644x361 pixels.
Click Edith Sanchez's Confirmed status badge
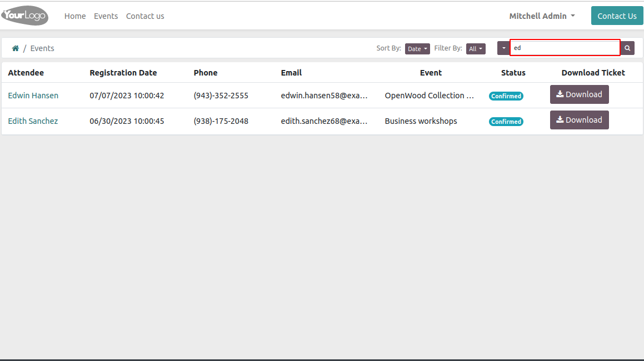(x=506, y=122)
